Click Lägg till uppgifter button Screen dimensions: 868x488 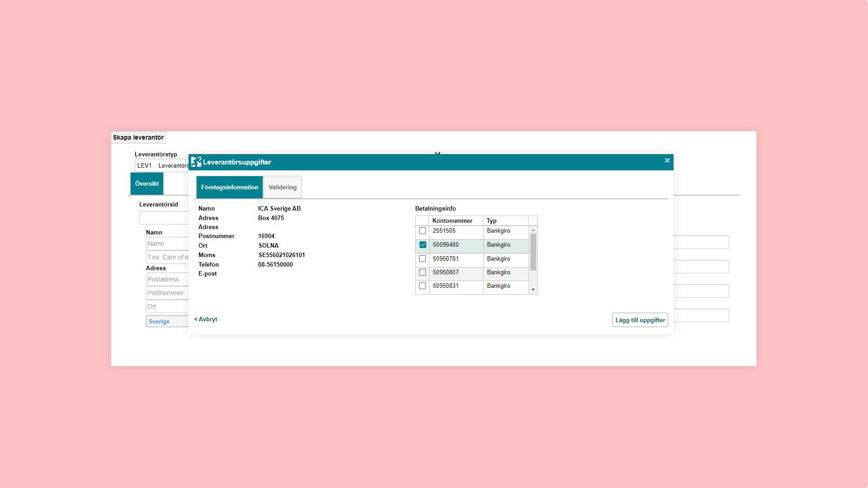tap(640, 320)
